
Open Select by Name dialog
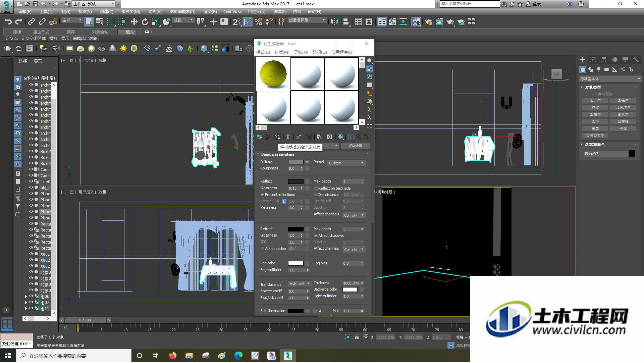tap(100, 22)
